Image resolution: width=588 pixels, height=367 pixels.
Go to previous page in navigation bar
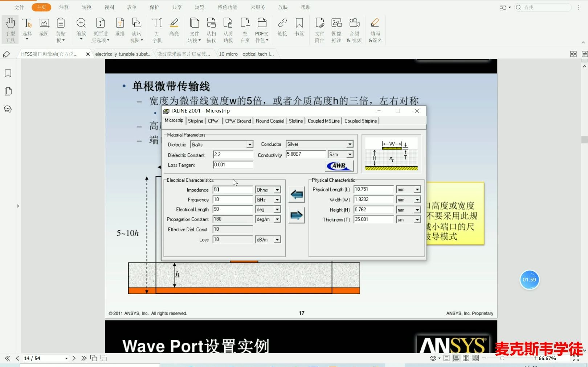(17, 358)
